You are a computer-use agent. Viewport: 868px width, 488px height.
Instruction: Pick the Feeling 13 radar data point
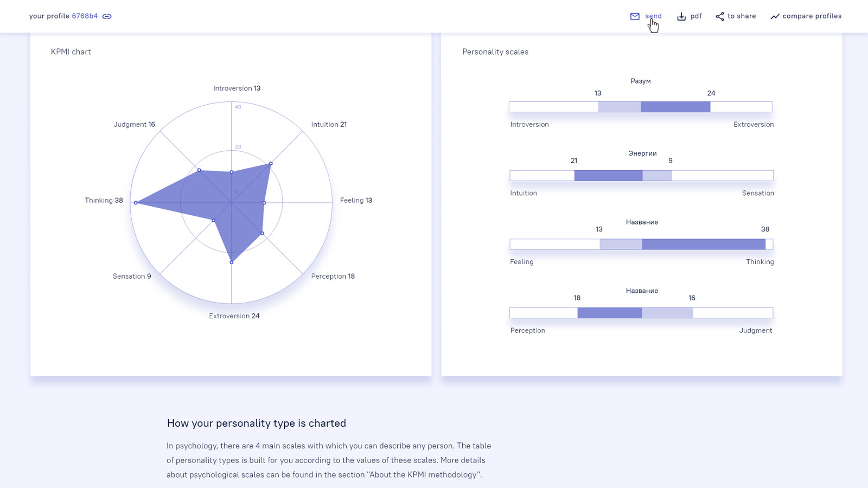[264, 203]
